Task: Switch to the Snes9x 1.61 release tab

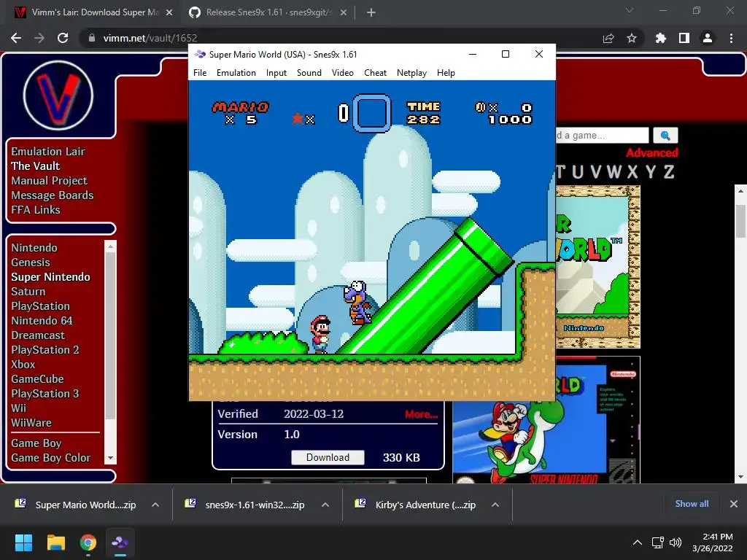Action: [268, 12]
